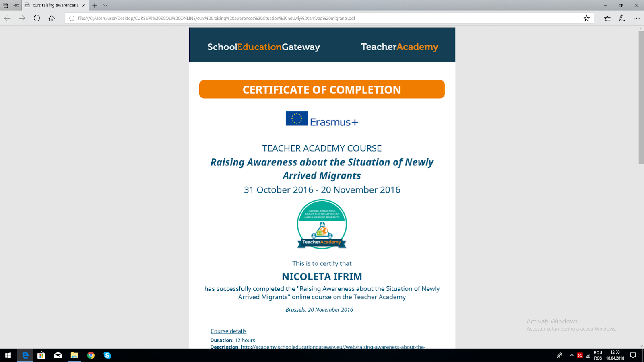Click the 'This is to certify that' line
The width and height of the screenshot is (644, 362).
(322, 263)
